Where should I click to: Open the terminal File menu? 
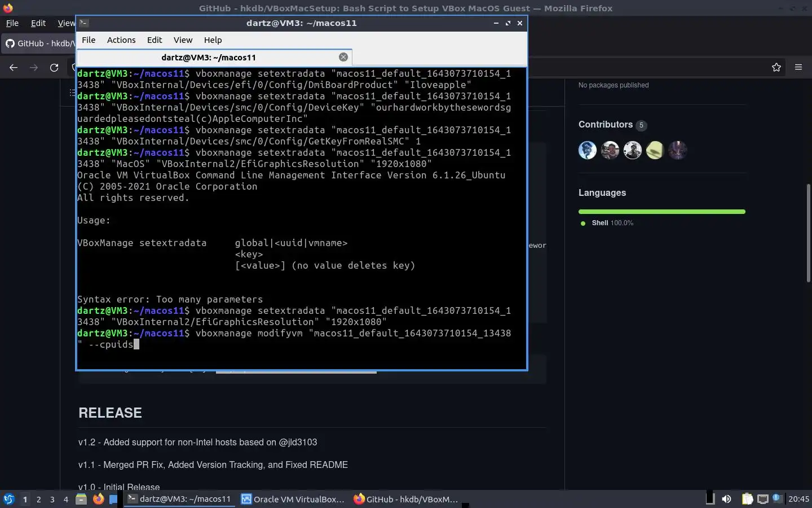pyautogui.click(x=89, y=40)
